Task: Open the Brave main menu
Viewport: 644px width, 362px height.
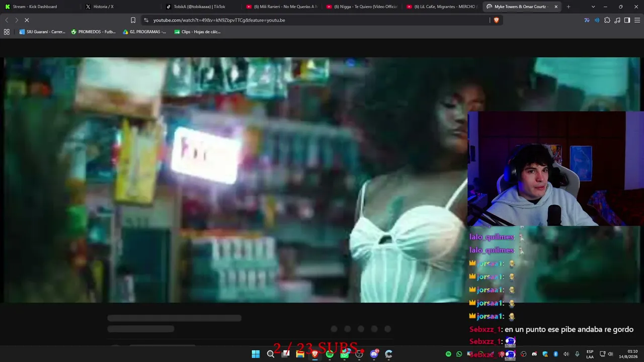Action: 637,20
